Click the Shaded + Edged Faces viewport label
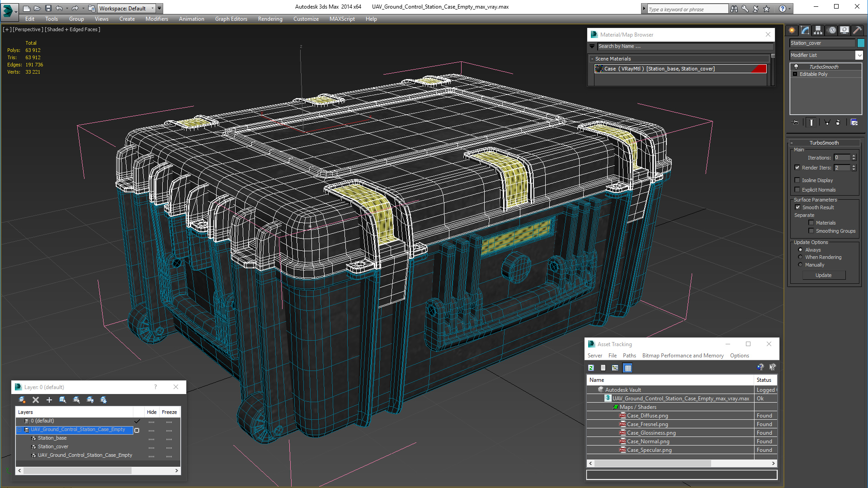 73,29
